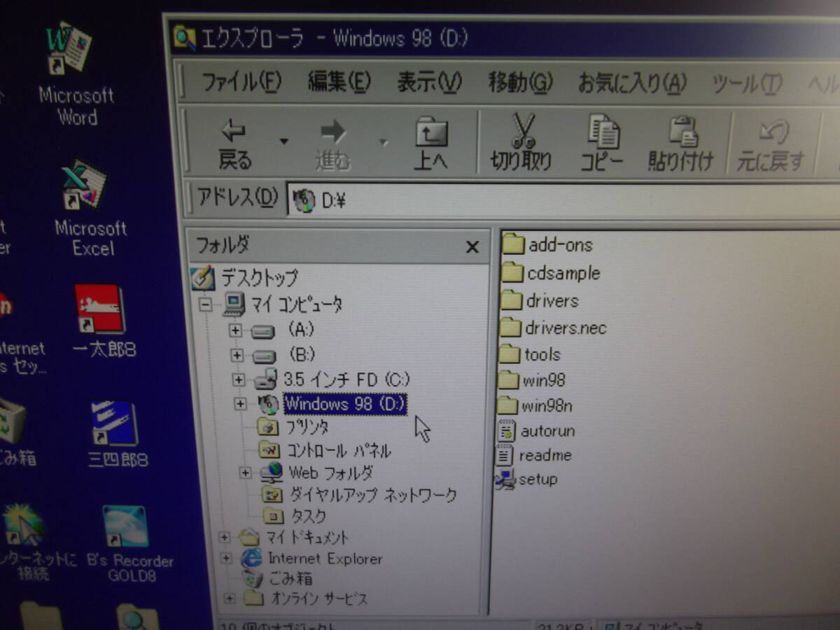The image size is (840, 630).
Task: Select the setup program file
Action: (x=526, y=479)
